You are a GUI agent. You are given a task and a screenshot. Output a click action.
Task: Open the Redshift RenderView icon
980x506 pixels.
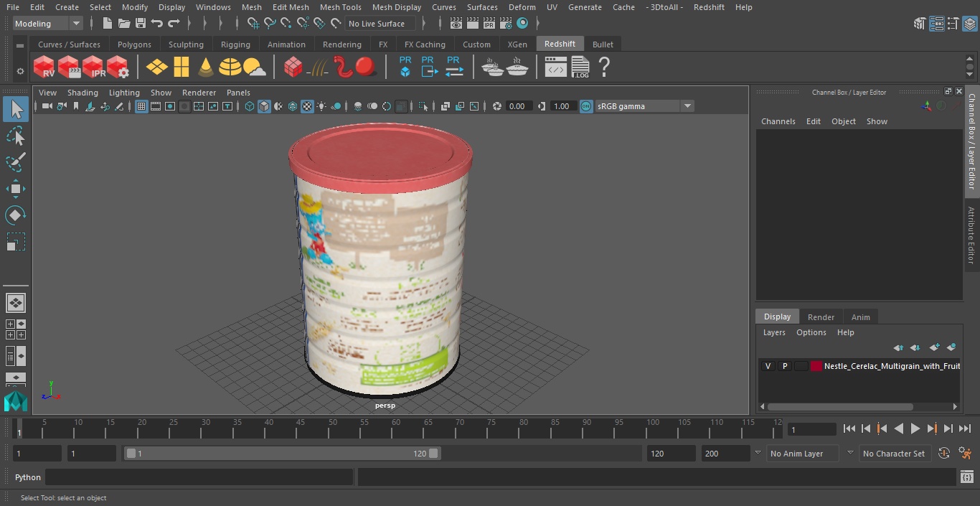(x=44, y=67)
